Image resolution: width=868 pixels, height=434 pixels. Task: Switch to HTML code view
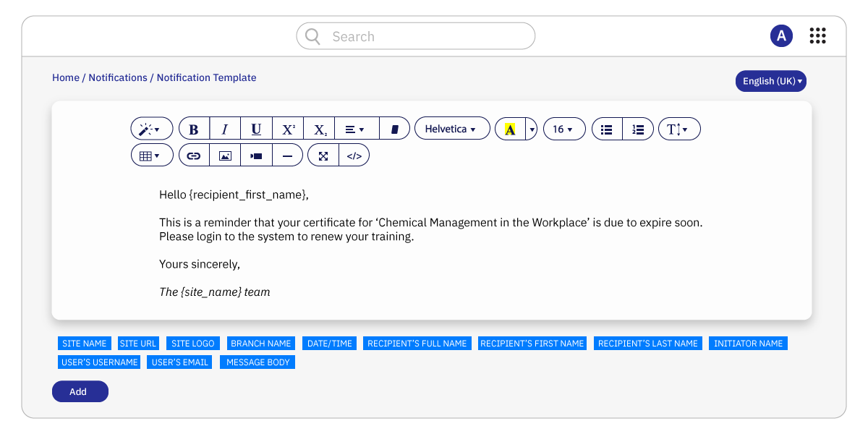354,154
